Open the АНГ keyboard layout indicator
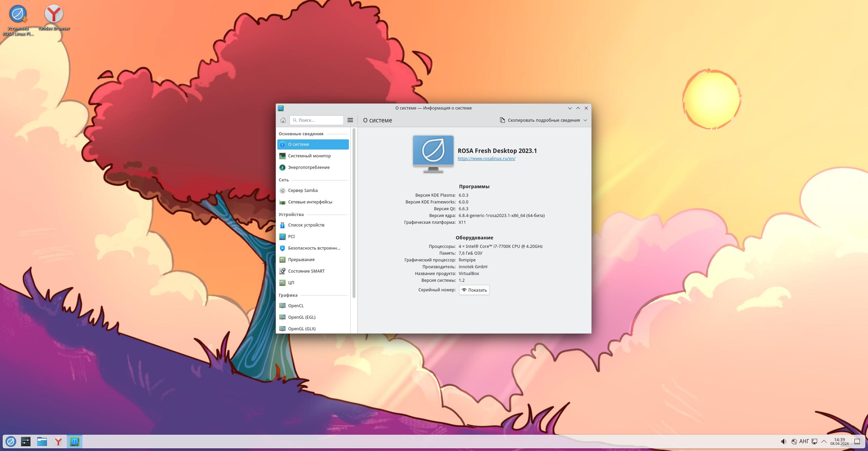This screenshot has width=868, height=451. [x=804, y=442]
